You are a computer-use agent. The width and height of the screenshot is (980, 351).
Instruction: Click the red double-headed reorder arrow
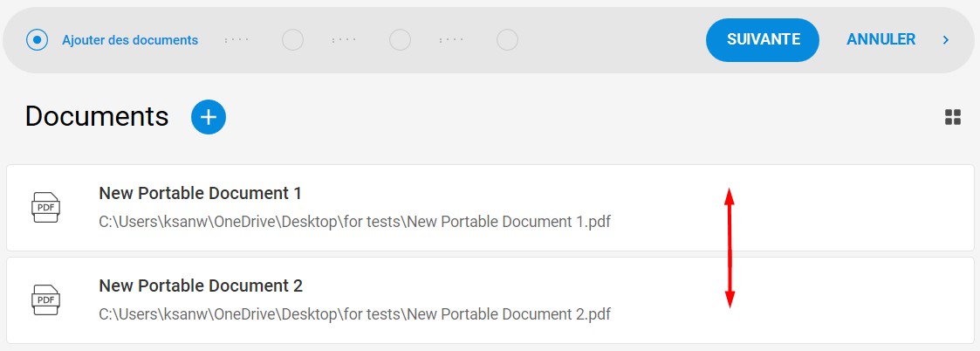pos(729,248)
